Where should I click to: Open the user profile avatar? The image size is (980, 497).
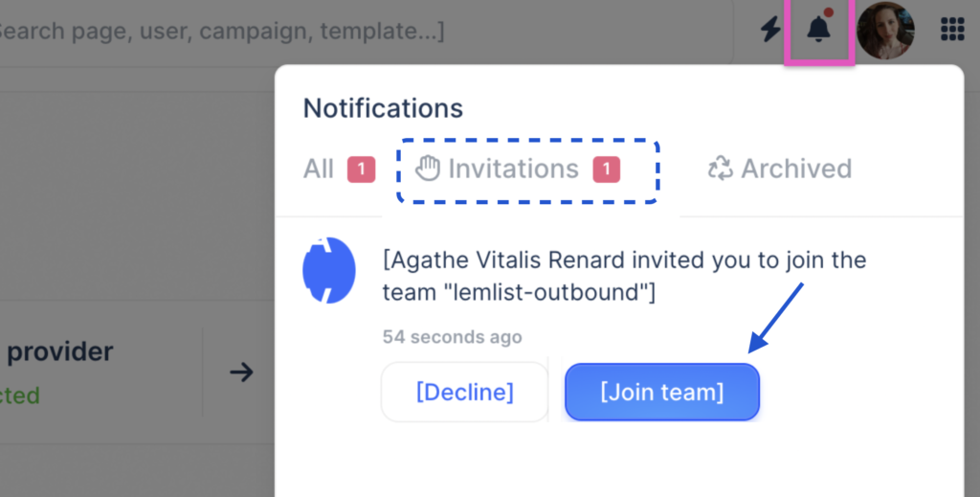(885, 30)
